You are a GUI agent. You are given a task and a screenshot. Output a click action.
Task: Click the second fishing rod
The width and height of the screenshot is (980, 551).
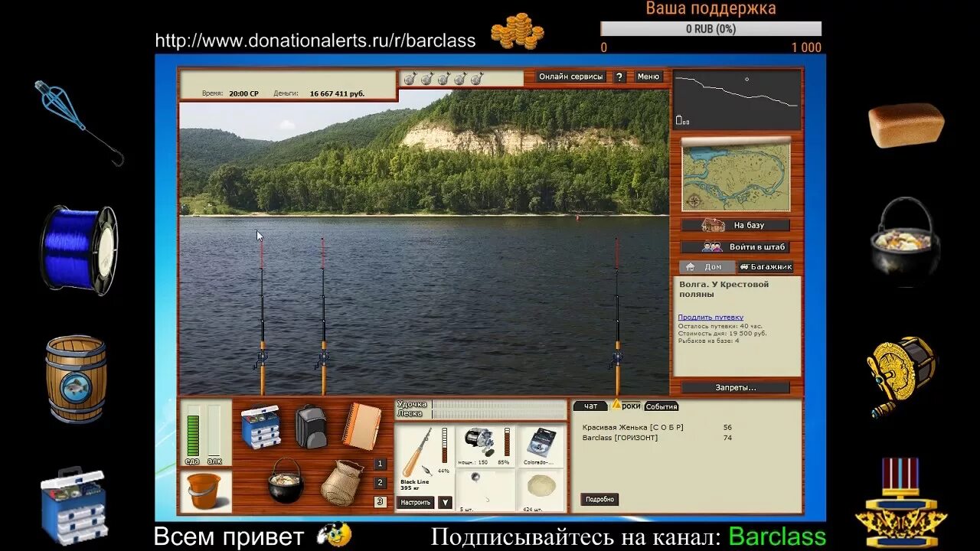pyautogui.click(x=323, y=315)
